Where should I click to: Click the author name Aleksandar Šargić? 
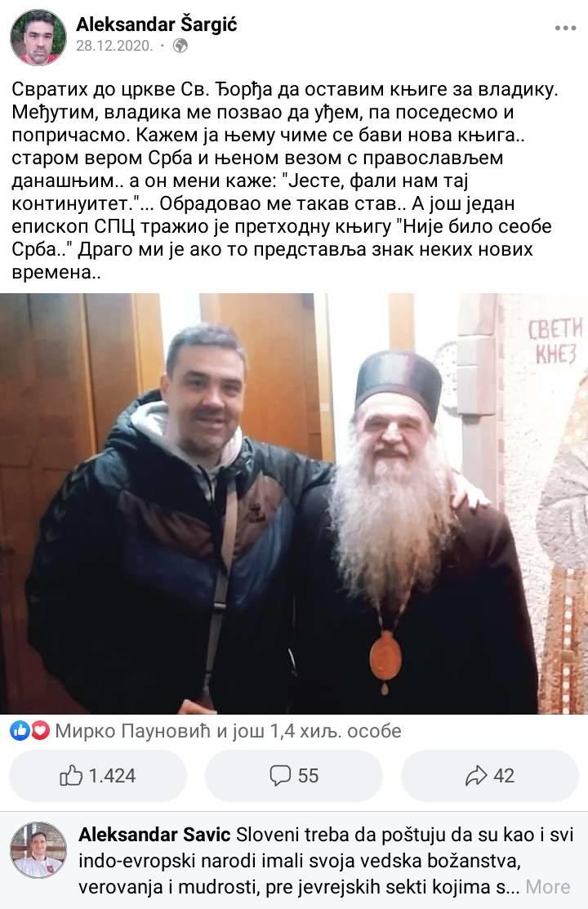(157, 25)
